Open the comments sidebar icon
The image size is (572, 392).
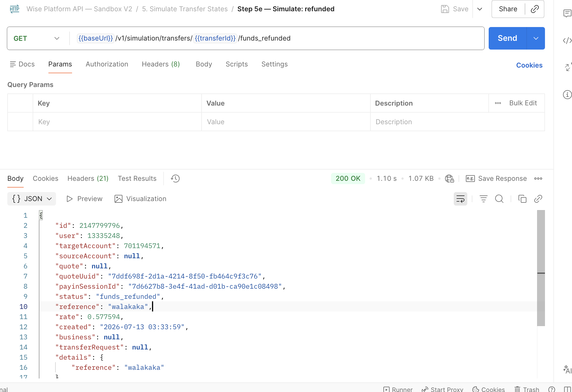tap(567, 13)
